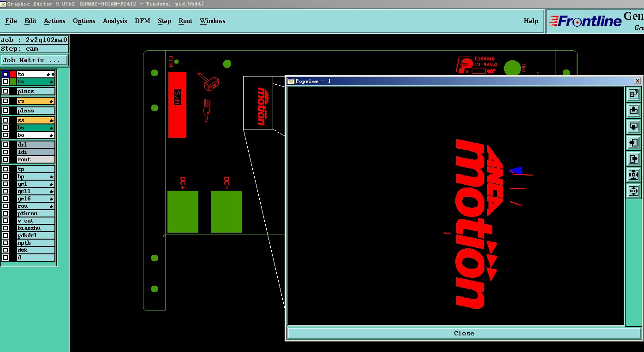Open the Help menu
644x352 pixels.
point(531,21)
